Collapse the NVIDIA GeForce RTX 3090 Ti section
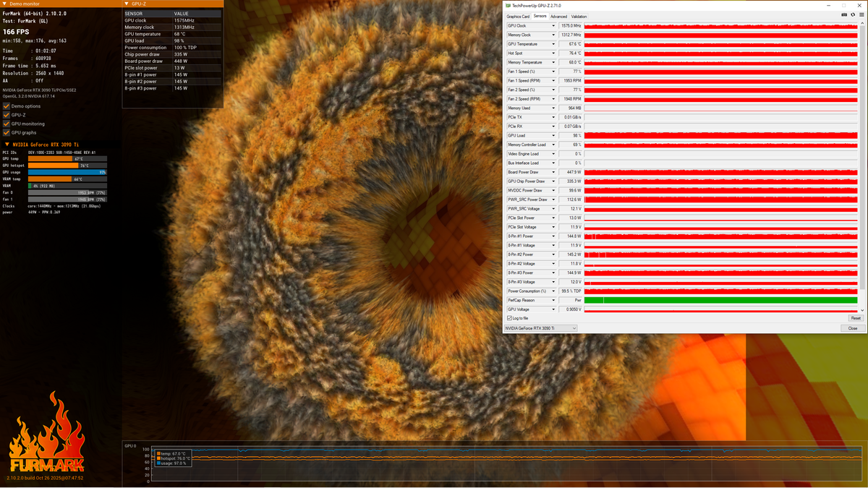Screen dimensions: 868x488 [7, 145]
